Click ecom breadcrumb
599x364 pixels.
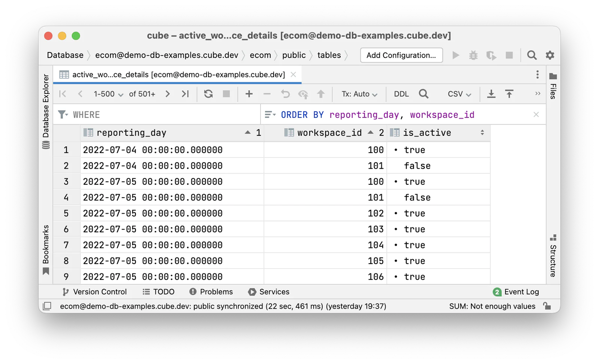pyautogui.click(x=261, y=55)
